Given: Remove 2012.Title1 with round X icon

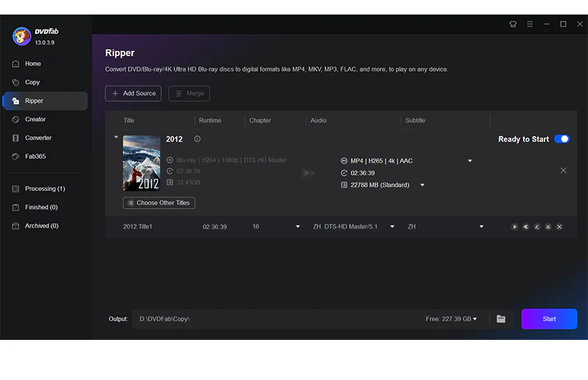Looking at the screenshot, I should coord(559,227).
